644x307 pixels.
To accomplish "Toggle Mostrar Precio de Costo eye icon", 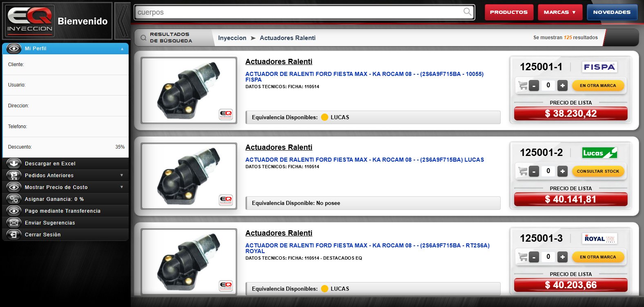I will (x=14, y=187).
